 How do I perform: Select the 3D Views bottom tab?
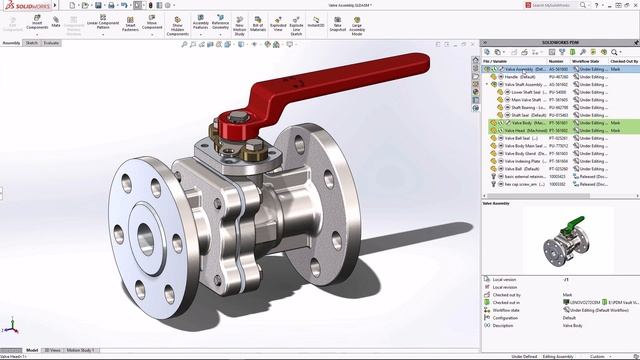coord(52,350)
